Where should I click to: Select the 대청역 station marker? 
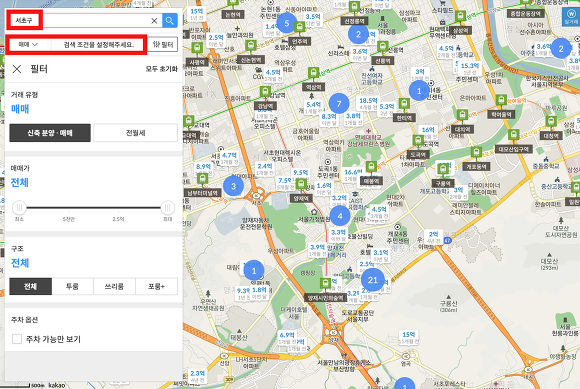pos(551,128)
